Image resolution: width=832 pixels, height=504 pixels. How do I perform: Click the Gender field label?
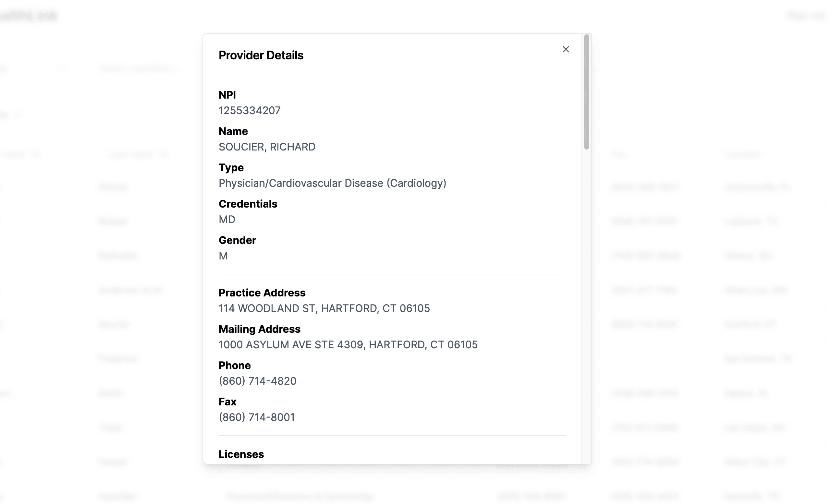coord(237,240)
